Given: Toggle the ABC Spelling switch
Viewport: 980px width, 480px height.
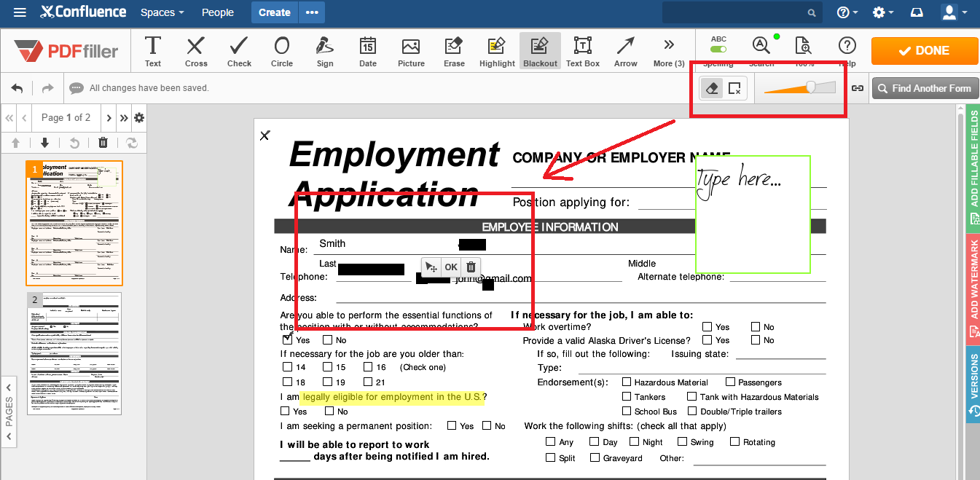Looking at the screenshot, I should (718, 50).
